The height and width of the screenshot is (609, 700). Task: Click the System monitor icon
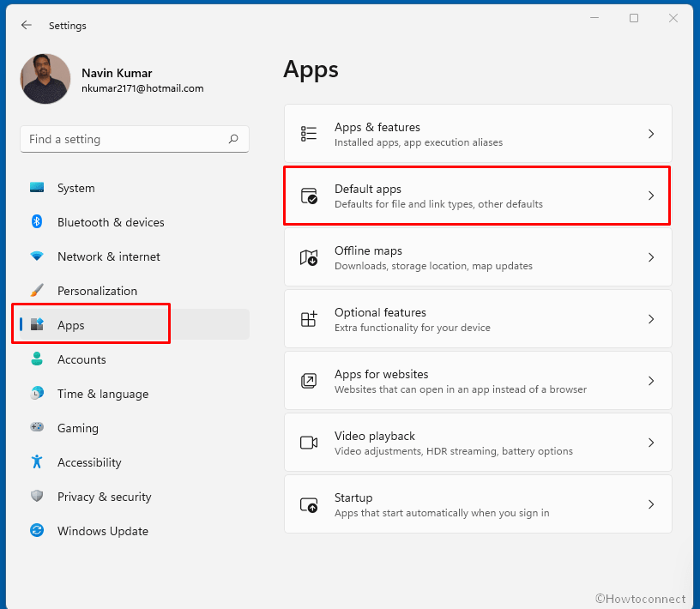pos(37,188)
